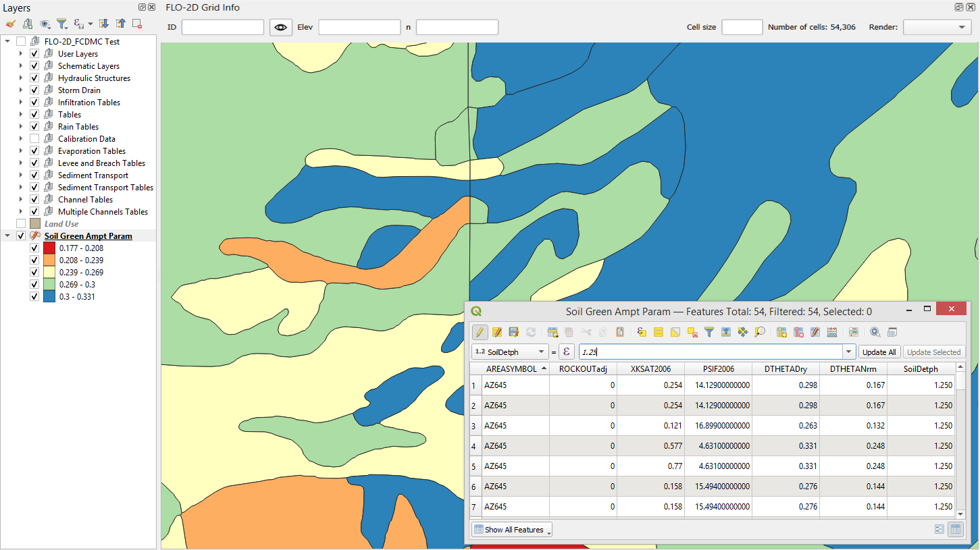980x550 pixels.
Task: Open the filter funnel in attribute table
Action: coord(709,332)
